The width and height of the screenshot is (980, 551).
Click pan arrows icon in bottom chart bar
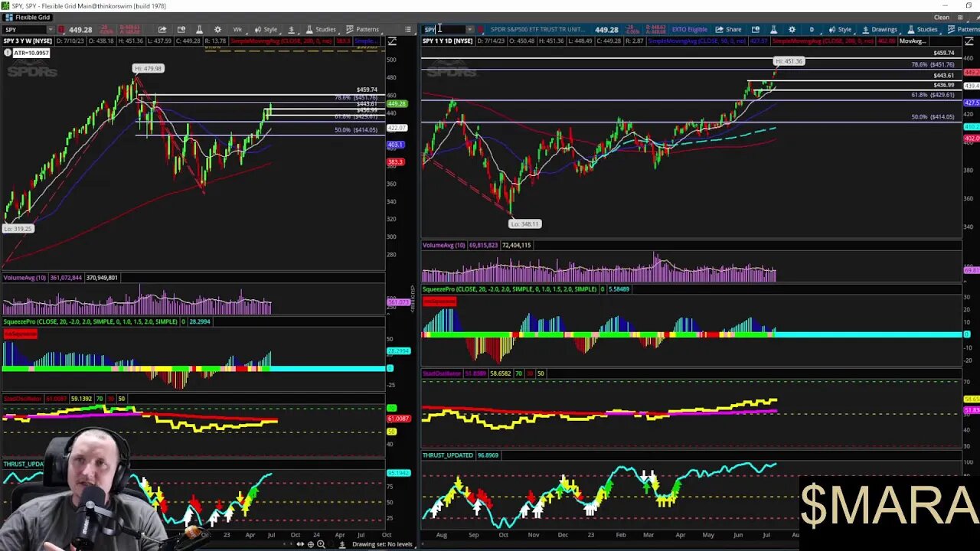point(300,544)
